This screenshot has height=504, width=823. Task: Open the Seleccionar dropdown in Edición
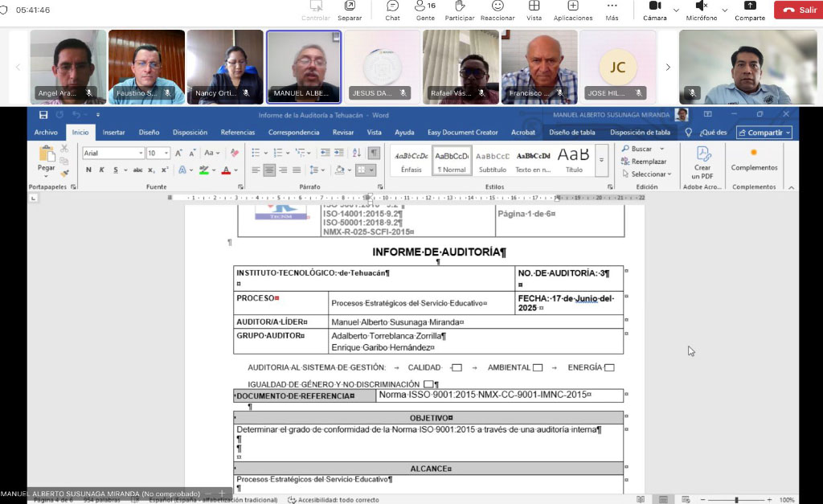pyautogui.click(x=647, y=174)
